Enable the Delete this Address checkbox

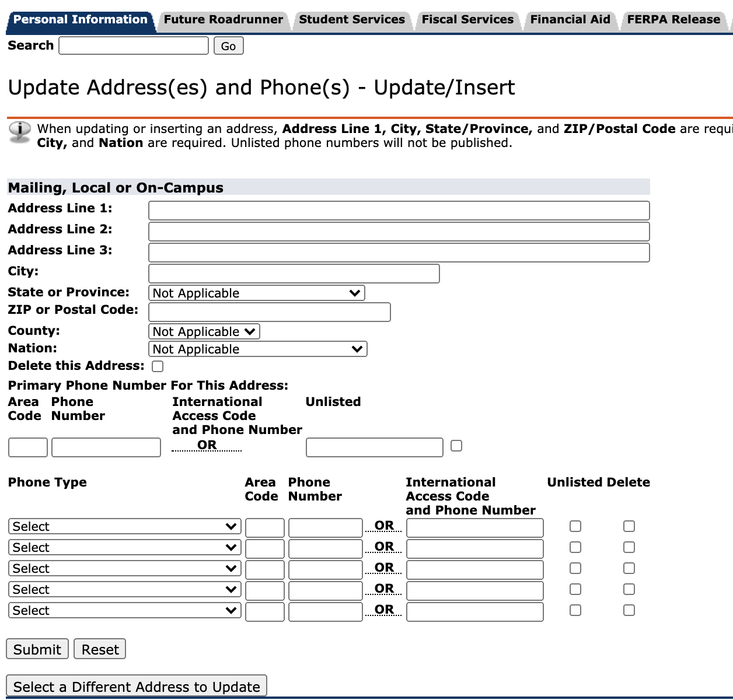pos(157,366)
